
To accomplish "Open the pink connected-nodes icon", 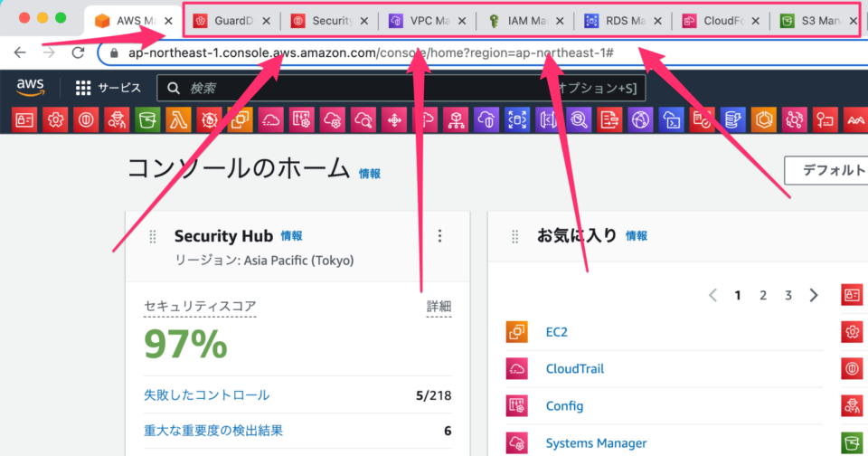I will coord(795,119).
